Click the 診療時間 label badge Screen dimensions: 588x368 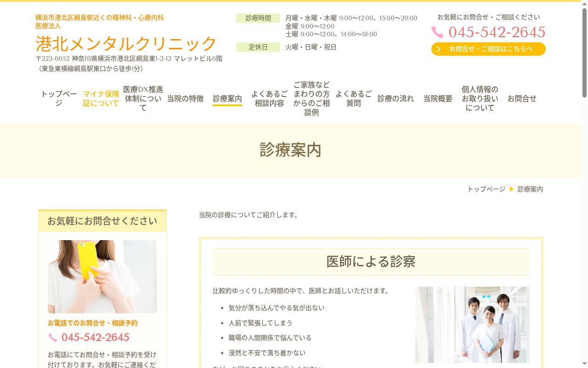pos(258,18)
